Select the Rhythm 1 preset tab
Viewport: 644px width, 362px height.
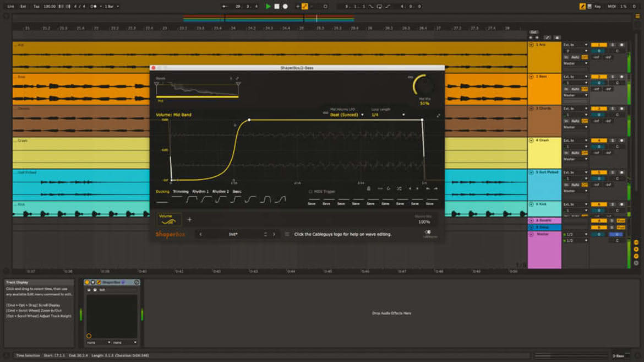coord(200,192)
